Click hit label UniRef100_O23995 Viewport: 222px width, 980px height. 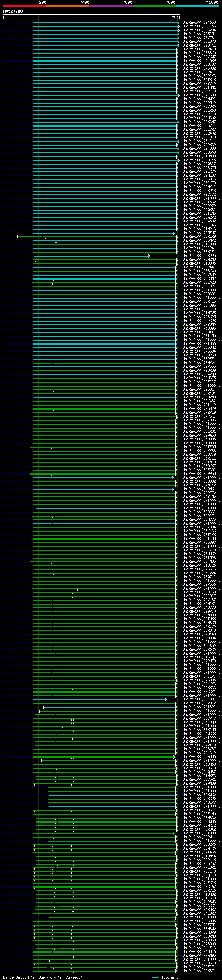(199, 256)
